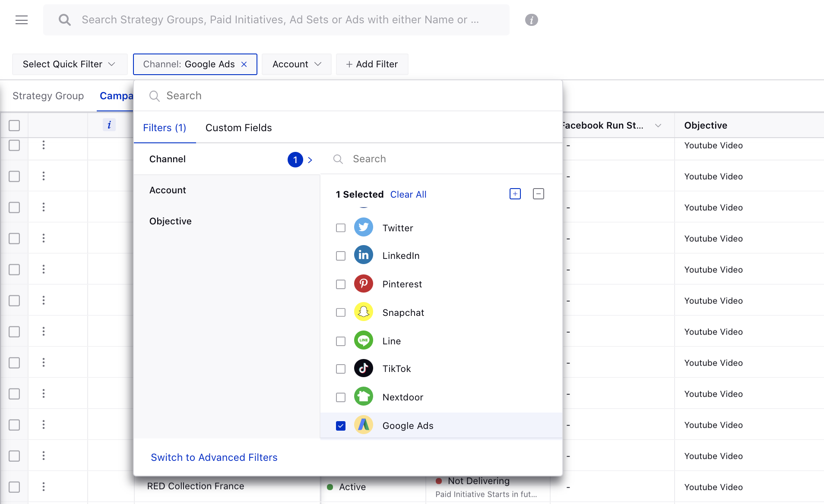This screenshot has height=504, width=824.
Task: Click the Snapchat channel icon
Action: tap(364, 312)
